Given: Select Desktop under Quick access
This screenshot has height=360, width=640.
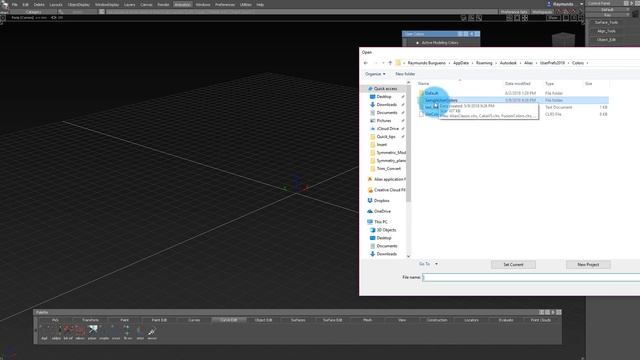Looking at the screenshot, I should pos(384,97).
